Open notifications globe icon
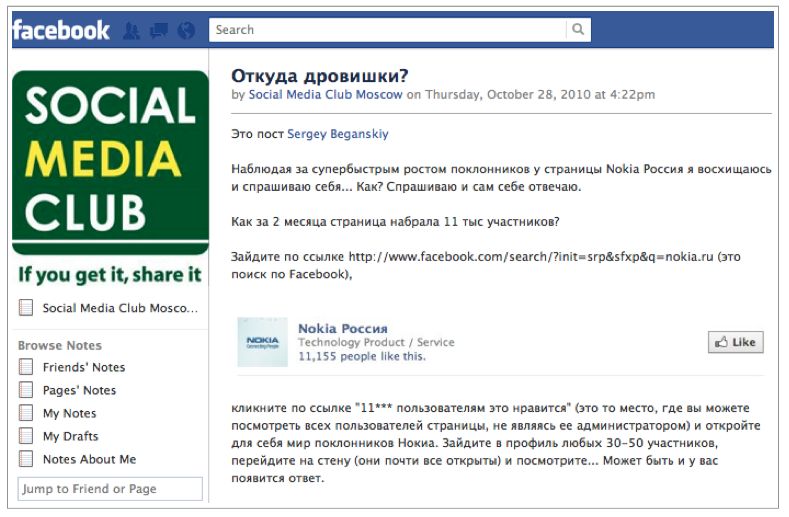 pyautogui.click(x=186, y=31)
